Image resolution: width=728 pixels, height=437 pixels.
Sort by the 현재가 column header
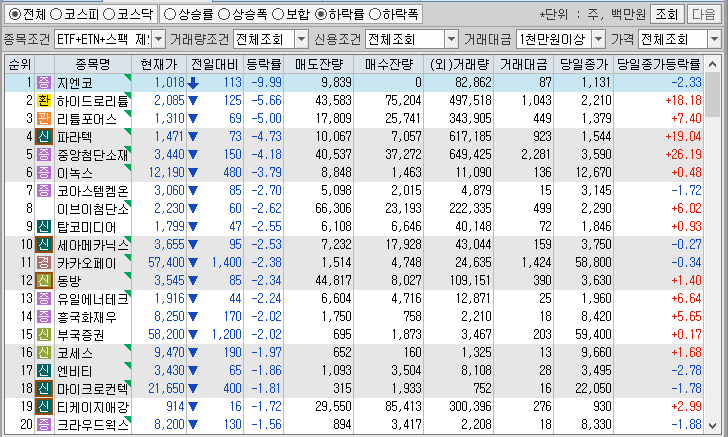pos(159,65)
